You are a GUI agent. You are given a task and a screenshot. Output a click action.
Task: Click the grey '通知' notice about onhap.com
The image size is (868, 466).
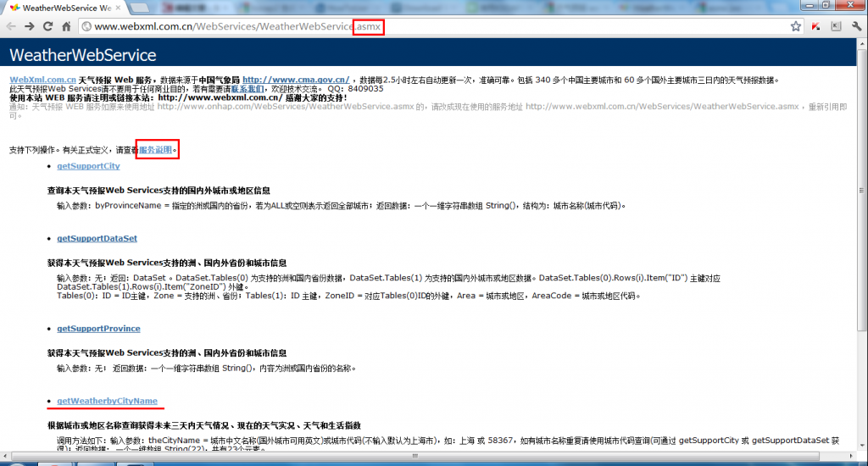pos(428,111)
